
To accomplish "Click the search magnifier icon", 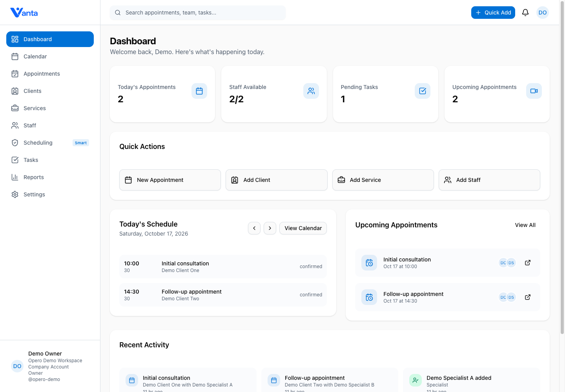I will pos(118,13).
